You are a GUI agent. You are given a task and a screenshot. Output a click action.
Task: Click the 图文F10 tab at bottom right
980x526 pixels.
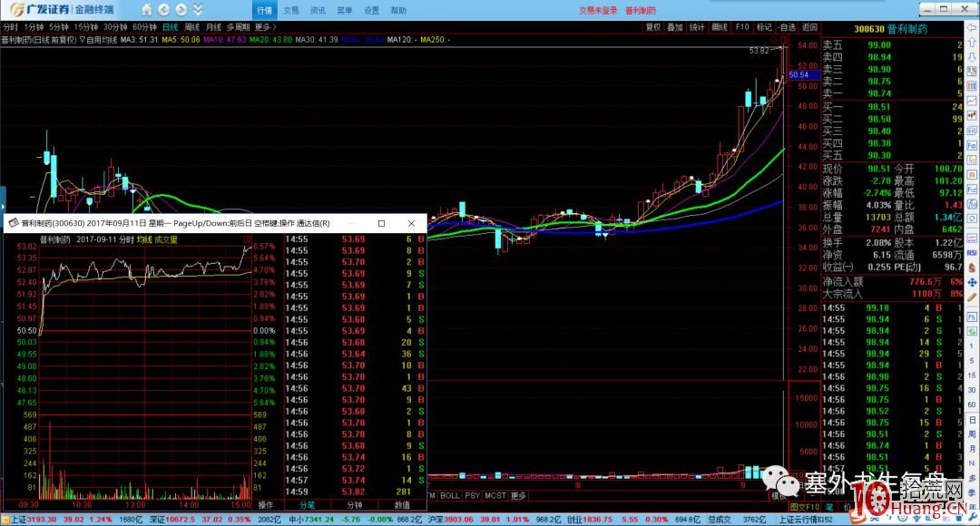804,507
